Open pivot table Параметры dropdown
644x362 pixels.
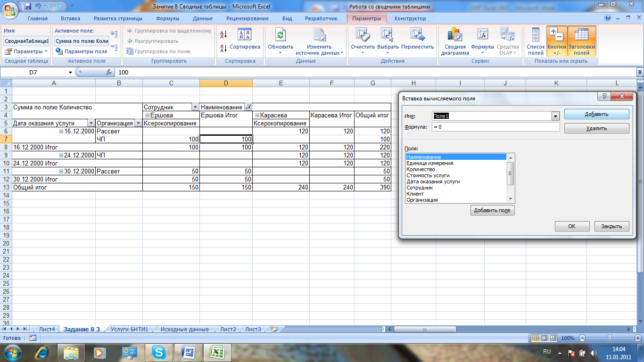pyautogui.click(x=26, y=51)
